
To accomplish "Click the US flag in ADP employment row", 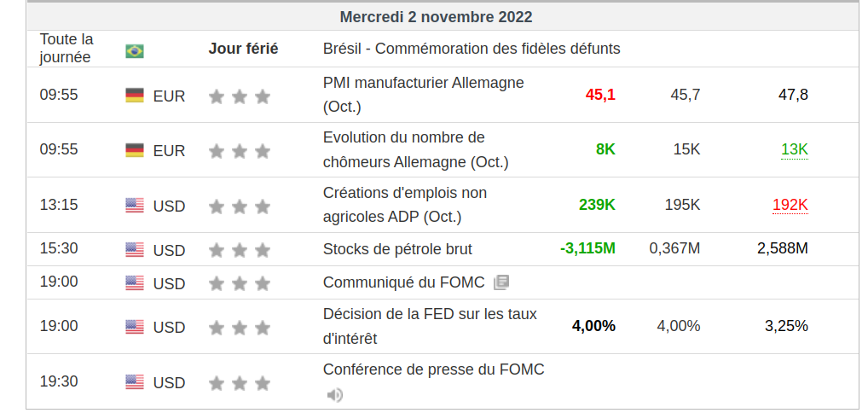I will click(135, 205).
